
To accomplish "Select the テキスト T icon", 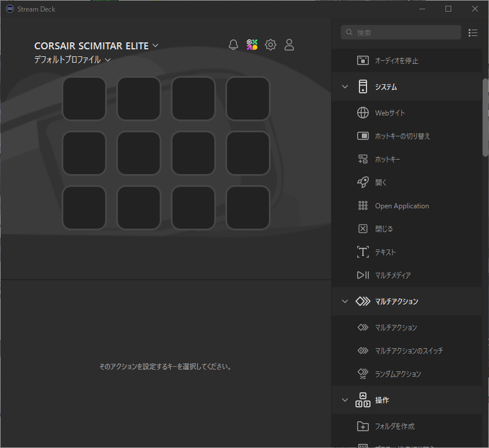I will 363,252.
